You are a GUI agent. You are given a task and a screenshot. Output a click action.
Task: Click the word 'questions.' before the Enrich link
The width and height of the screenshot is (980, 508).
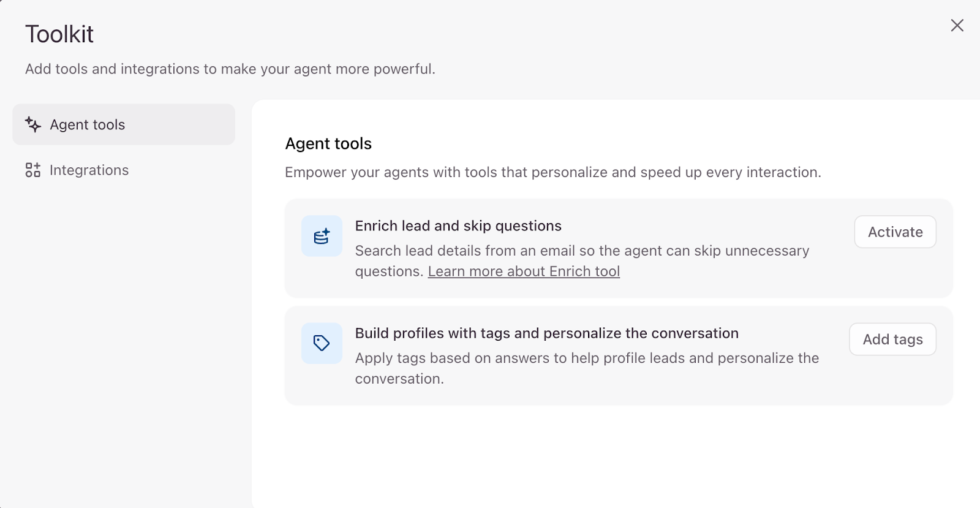click(389, 271)
